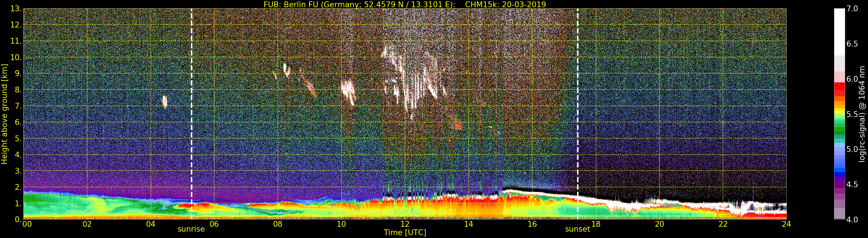Screen dimensions: 868x238
Task: Click the height-axis tick label "6."
Action: [x=18, y=122]
